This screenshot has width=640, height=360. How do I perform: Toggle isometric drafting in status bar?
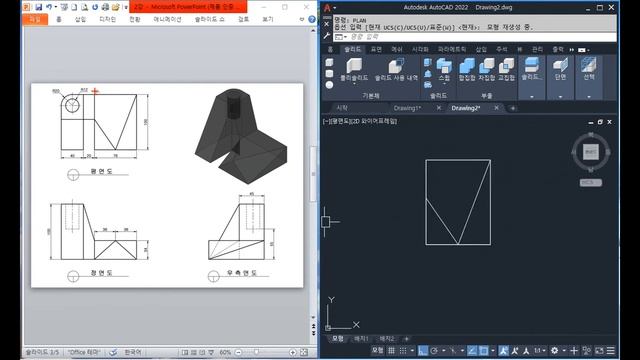pyautogui.click(x=453, y=351)
